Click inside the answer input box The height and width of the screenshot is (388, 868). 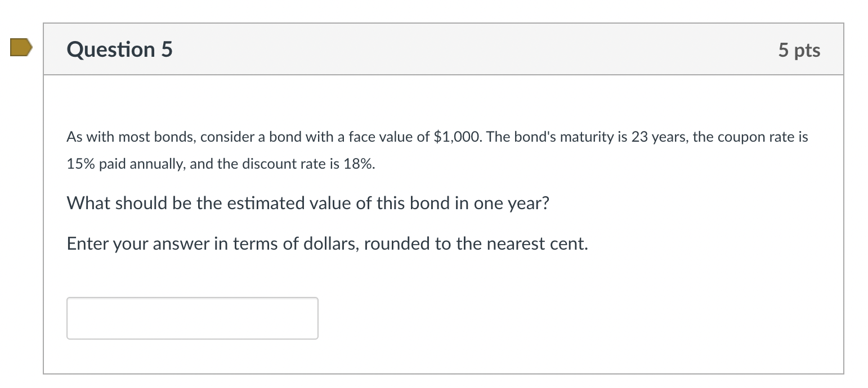(191, 318)
